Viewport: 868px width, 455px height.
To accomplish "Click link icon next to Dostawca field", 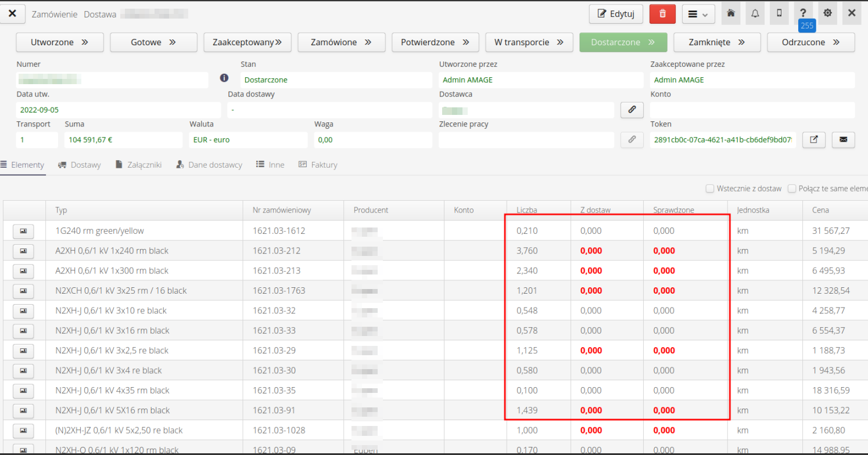I will (x=632, y=110).
